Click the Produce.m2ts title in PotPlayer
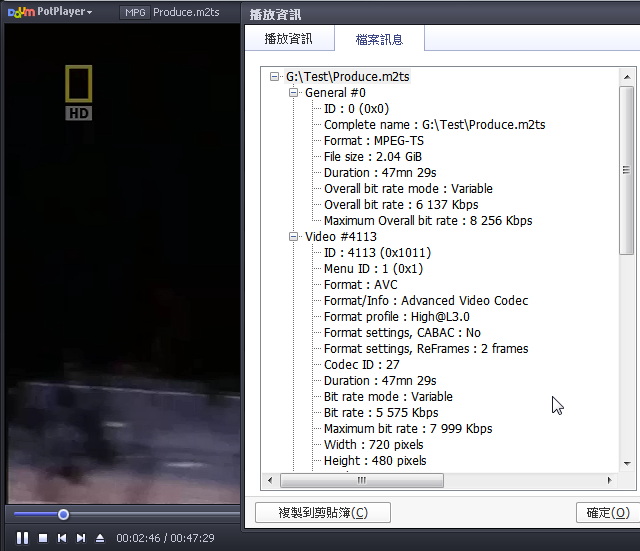 pyautogui.click(x=186, y=12)
